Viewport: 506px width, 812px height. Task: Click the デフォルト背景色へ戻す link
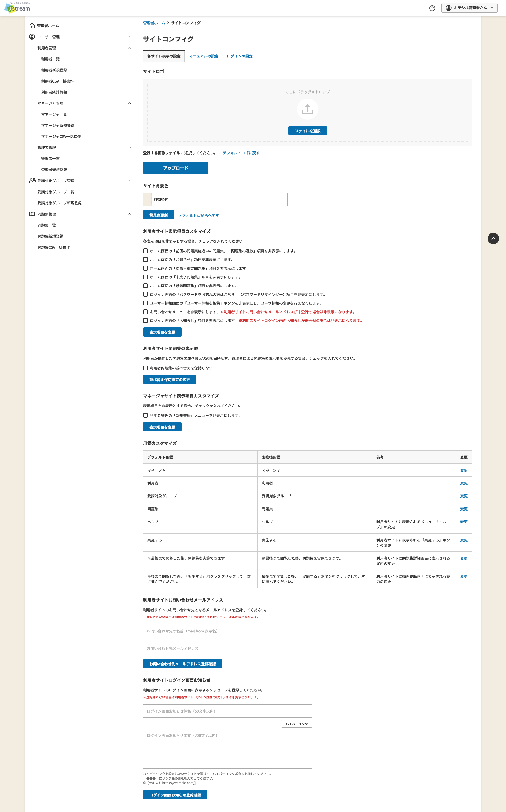pyautogui.click(x=198, y=215)
